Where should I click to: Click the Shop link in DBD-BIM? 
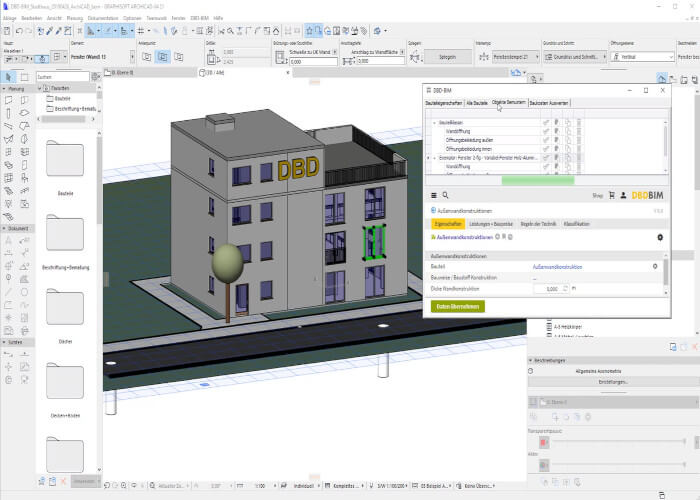[x=597, y=196]
